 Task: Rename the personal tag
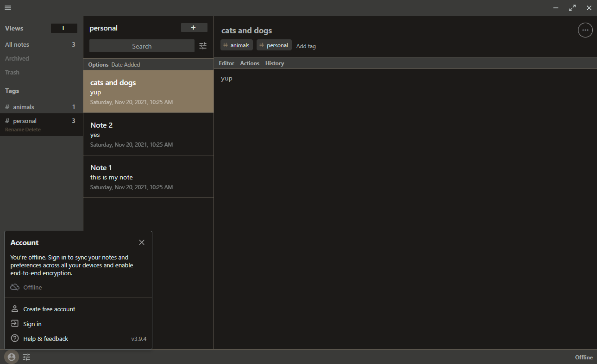[x=13, y=130]
